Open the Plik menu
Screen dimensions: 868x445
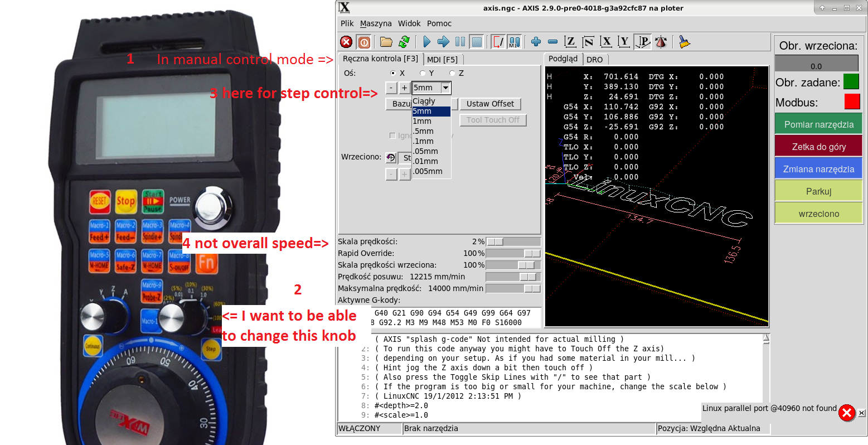click(x=347, y=23)
